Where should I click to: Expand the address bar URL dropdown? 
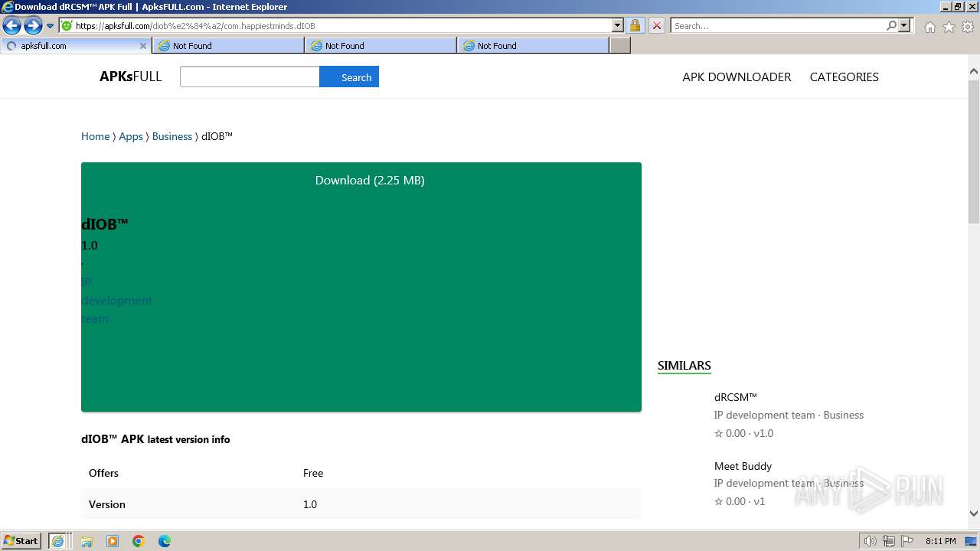pos(618,26)
